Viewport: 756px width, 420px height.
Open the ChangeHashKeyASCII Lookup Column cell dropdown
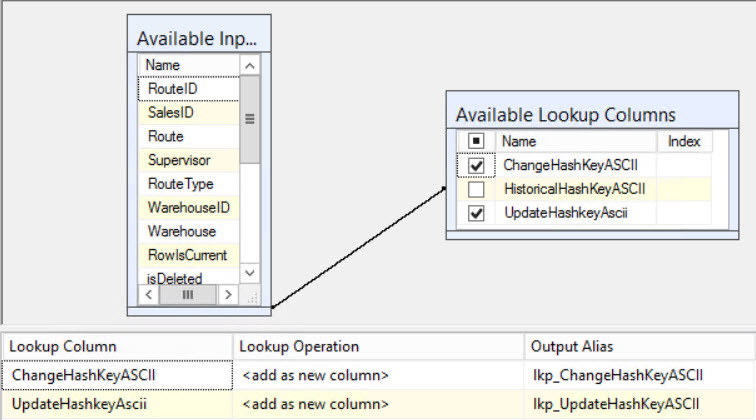coord(116,375)
